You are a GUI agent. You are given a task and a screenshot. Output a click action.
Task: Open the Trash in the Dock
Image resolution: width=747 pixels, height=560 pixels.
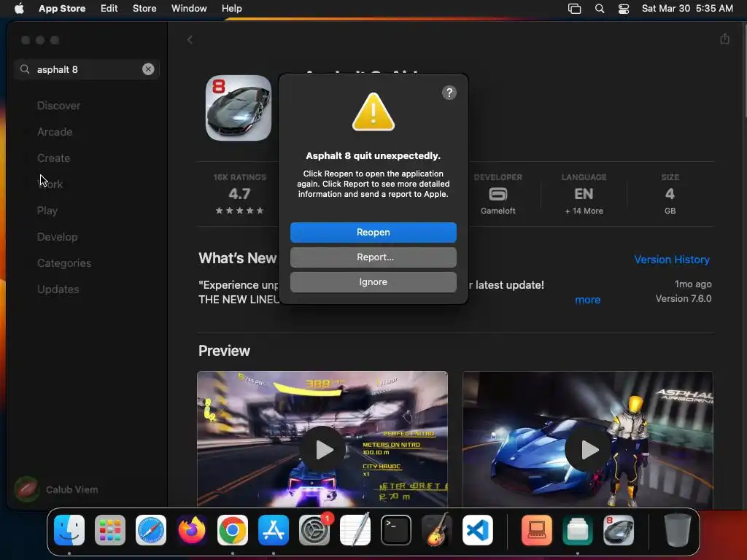point(678,530)
